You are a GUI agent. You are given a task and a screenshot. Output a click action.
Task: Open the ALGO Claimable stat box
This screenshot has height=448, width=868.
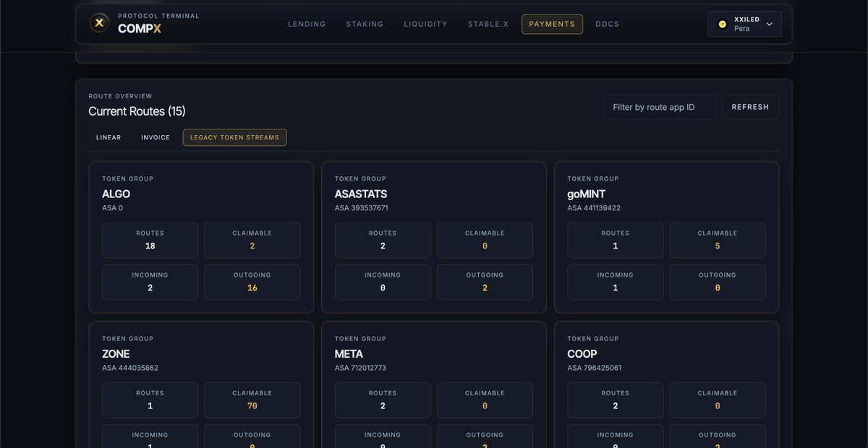(x=252, y=240)
